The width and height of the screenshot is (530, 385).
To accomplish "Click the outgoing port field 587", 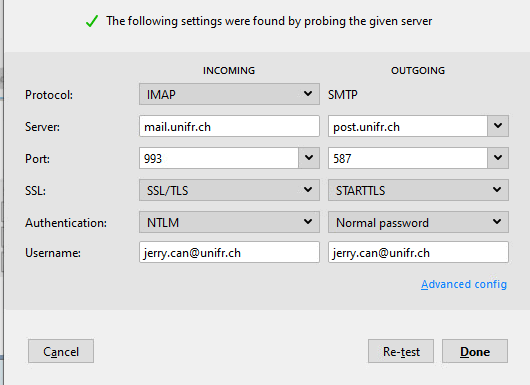I will coord(408,158).
